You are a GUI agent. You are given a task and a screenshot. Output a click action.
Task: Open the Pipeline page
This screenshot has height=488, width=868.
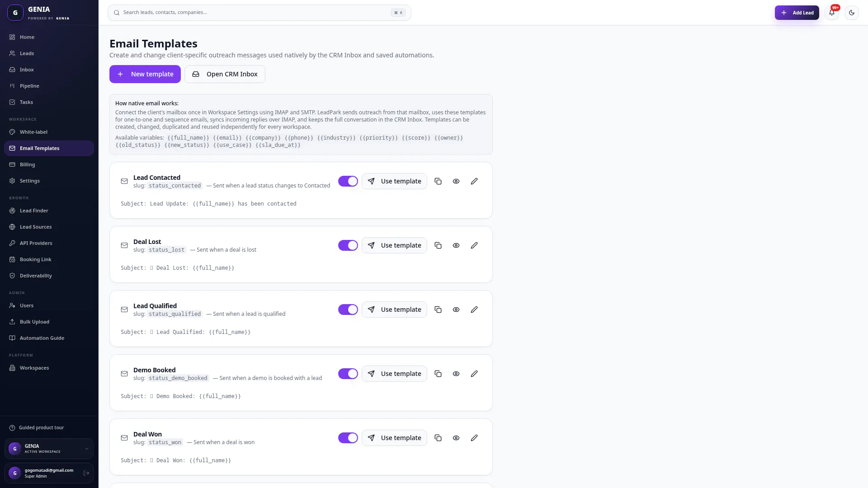coord(49,86)
